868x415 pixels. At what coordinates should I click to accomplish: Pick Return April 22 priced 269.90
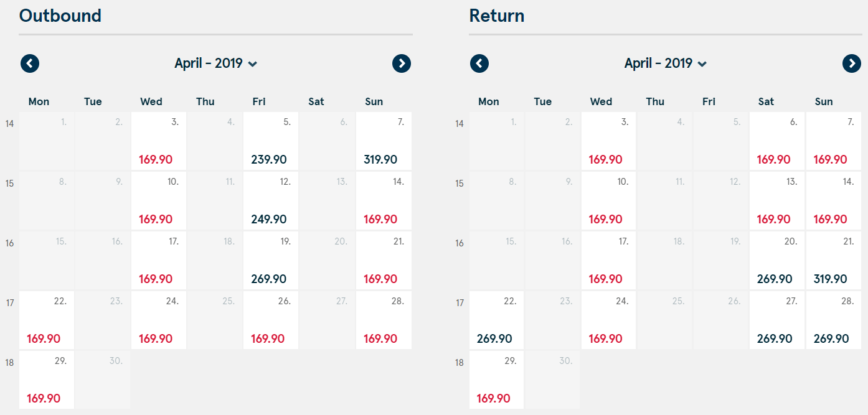tap(496, 320)
